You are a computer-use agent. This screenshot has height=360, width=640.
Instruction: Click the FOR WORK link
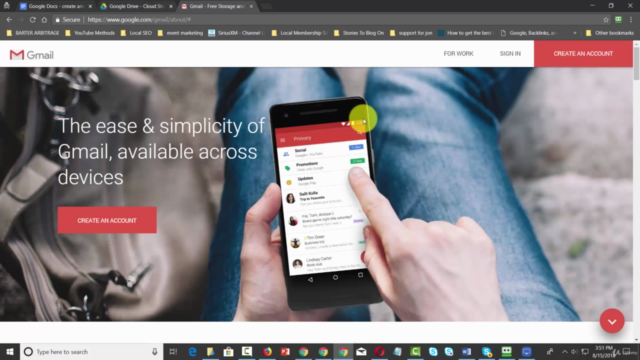click(458, 53)
